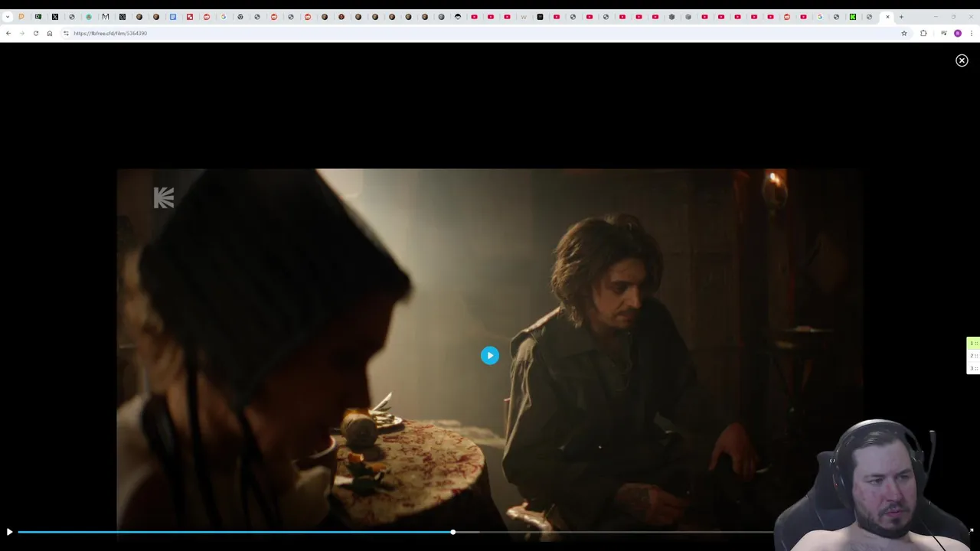Open the extensions puzzle icon
The image size is (980, 551).
pos(923,33)
